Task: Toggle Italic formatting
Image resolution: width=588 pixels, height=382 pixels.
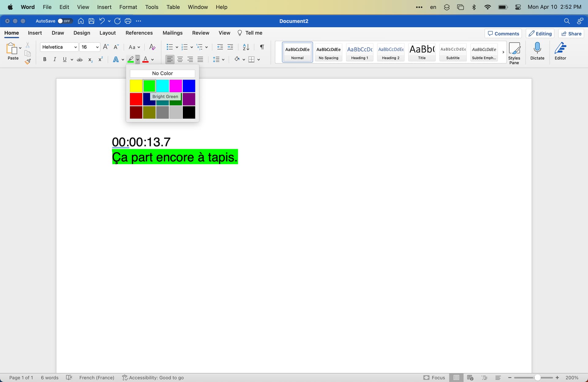Action: pyautogui.click(x=55, y=59)
